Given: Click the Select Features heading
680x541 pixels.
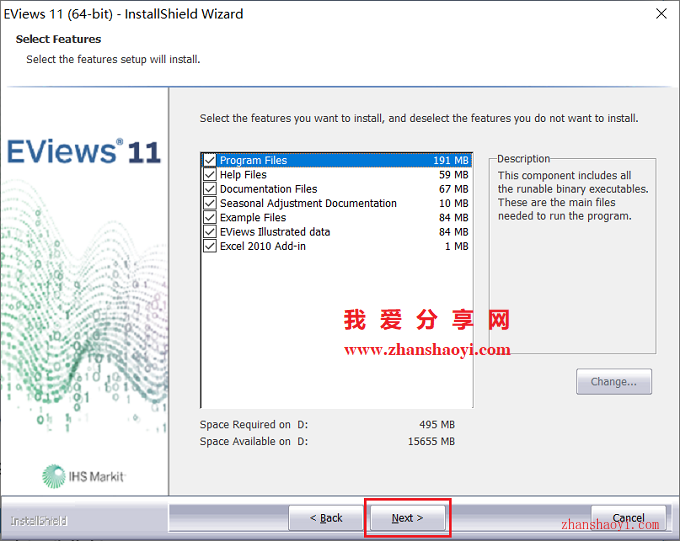Looking at the screenshot, I should pyautogui.click(x=59, y=39).
